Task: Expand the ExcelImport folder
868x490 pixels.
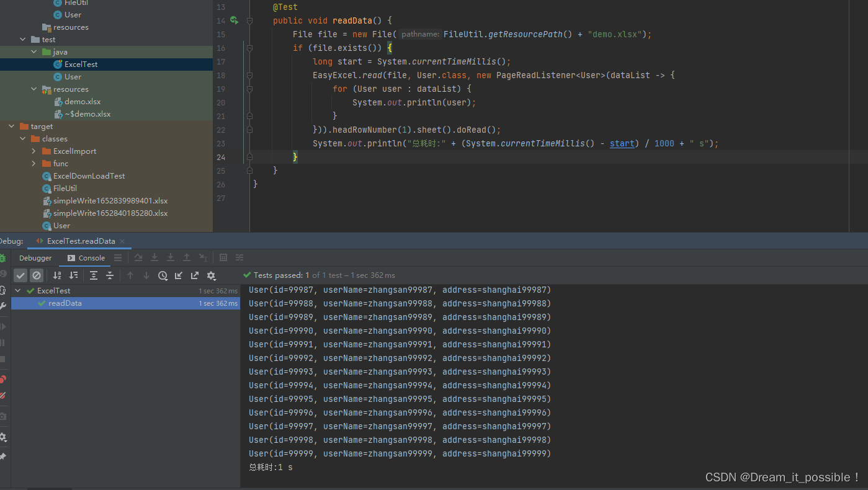Action: (34, 151)
